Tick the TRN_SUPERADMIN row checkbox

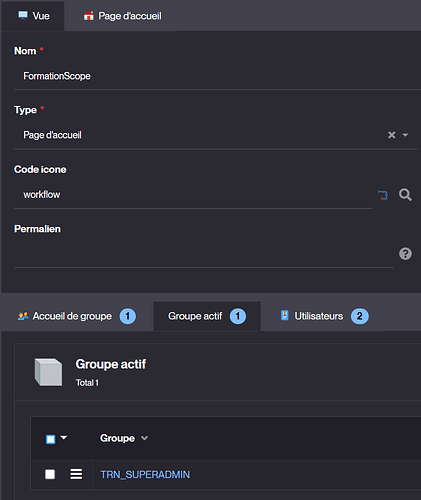(50, 474)
